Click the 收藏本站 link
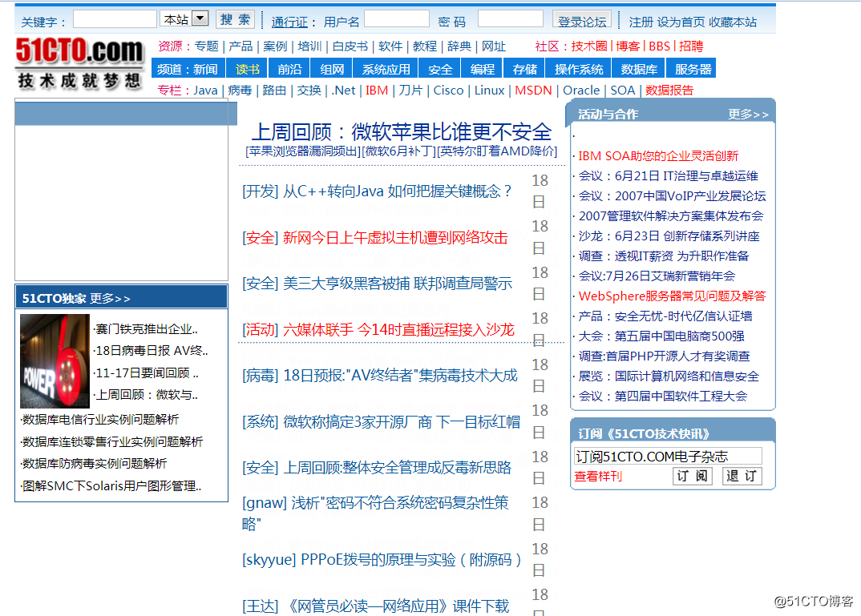Image resolution: width=861 pixels, height=616 pixels. pyautogui.click(x=733, y=22)
